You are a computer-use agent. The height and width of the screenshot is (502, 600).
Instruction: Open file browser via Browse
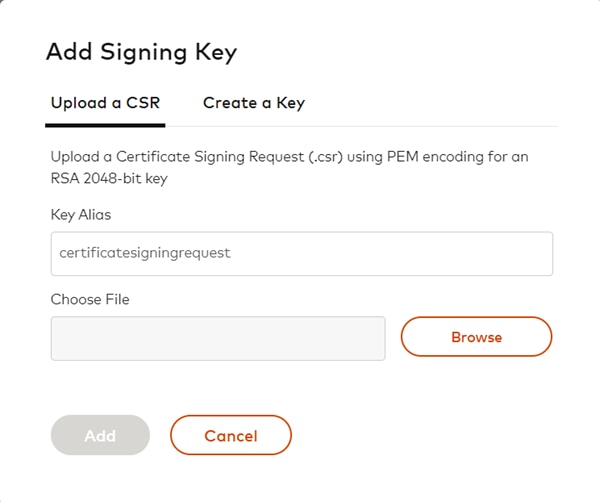point(476,337)
